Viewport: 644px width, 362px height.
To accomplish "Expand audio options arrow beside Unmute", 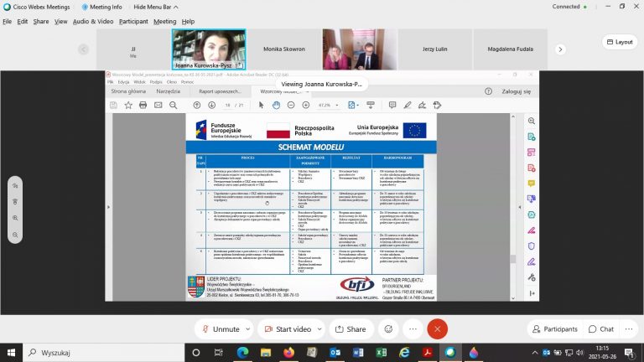I will pyautogui.click(x=247, y=329).
